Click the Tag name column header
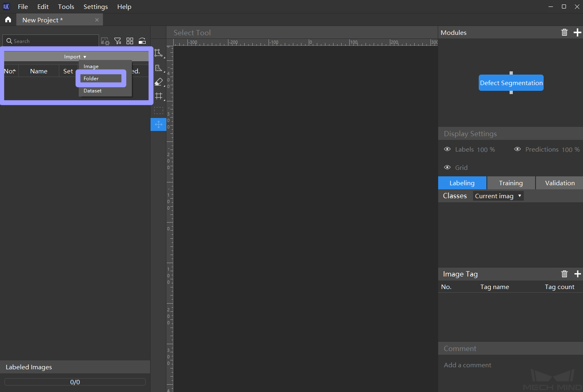 (495, 287)
